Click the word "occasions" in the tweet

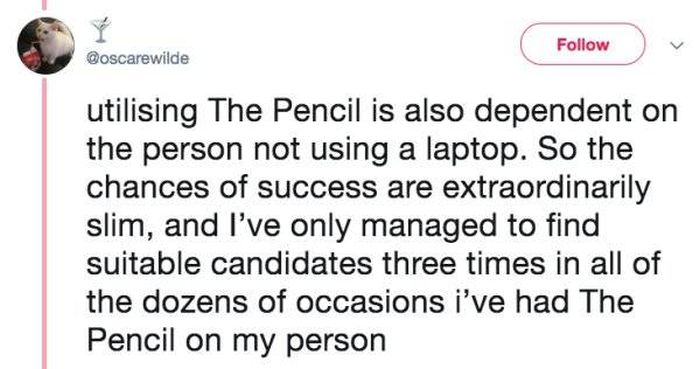pyautogui.click(x=367, y=302)
